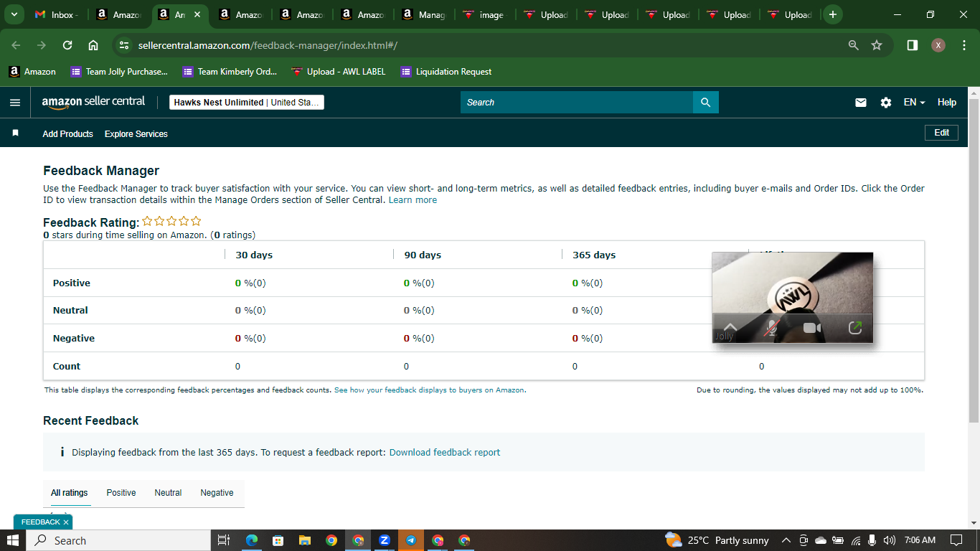Click the '365 days' column header
Image resolution: width=980 pixels, height=551 pixels.
point(594,255)
